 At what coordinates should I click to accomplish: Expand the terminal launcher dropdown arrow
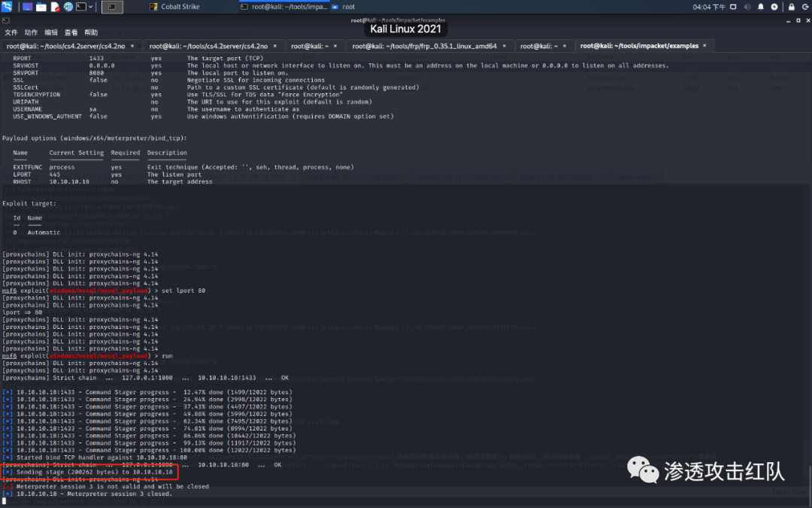point(91,7)
